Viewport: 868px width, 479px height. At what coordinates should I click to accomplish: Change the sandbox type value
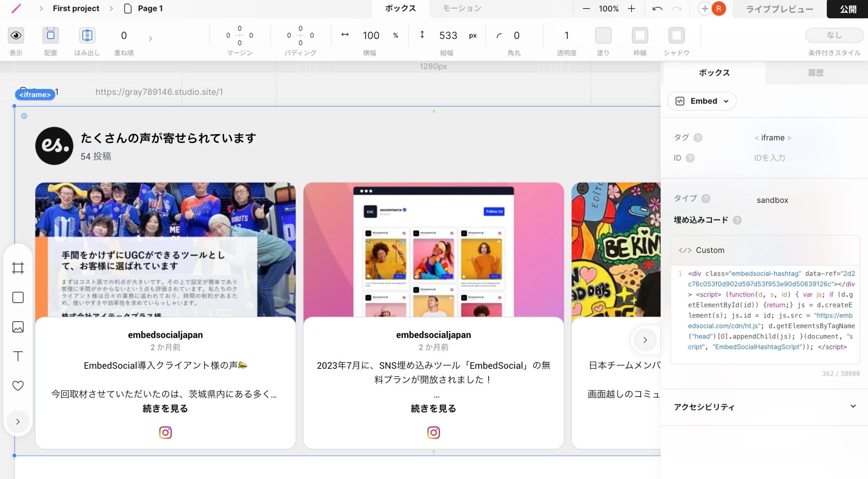(x=772, y=200)
